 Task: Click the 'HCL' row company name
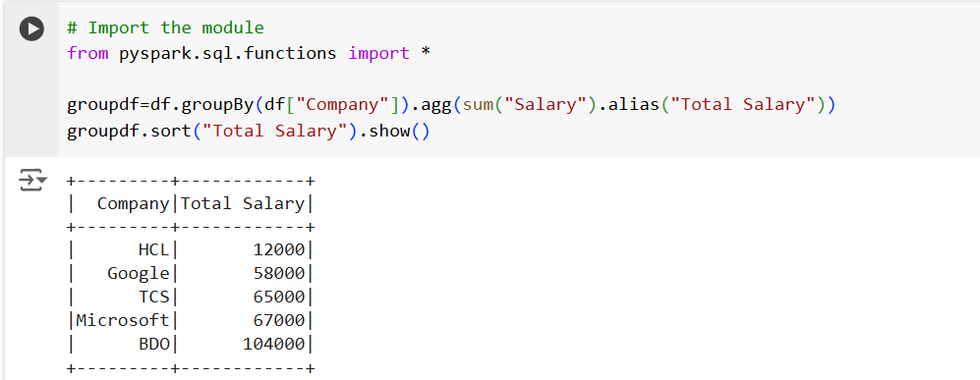coord(153,250)
